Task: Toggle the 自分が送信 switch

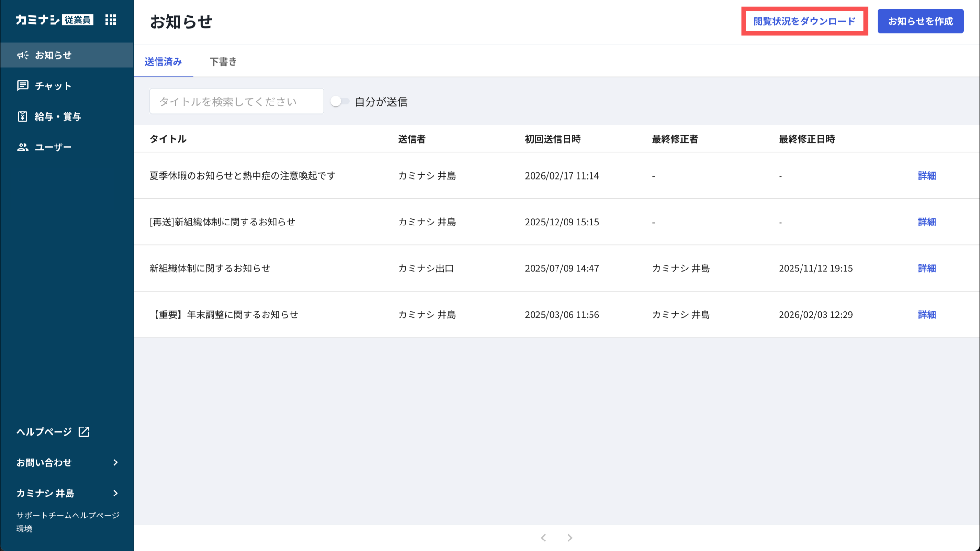Action: tap(340, 101)
